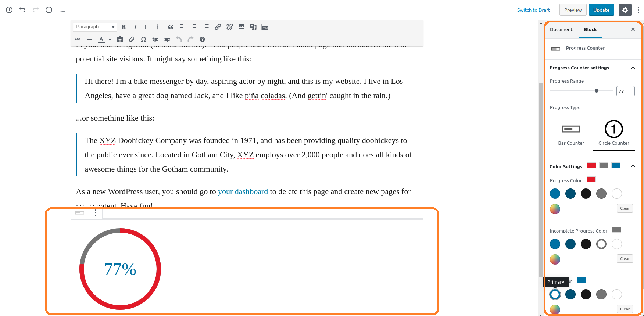Apply strikethrough formatting
This screenshot has width=644, height=316.
pyautogui.click(x=78, y=39)
